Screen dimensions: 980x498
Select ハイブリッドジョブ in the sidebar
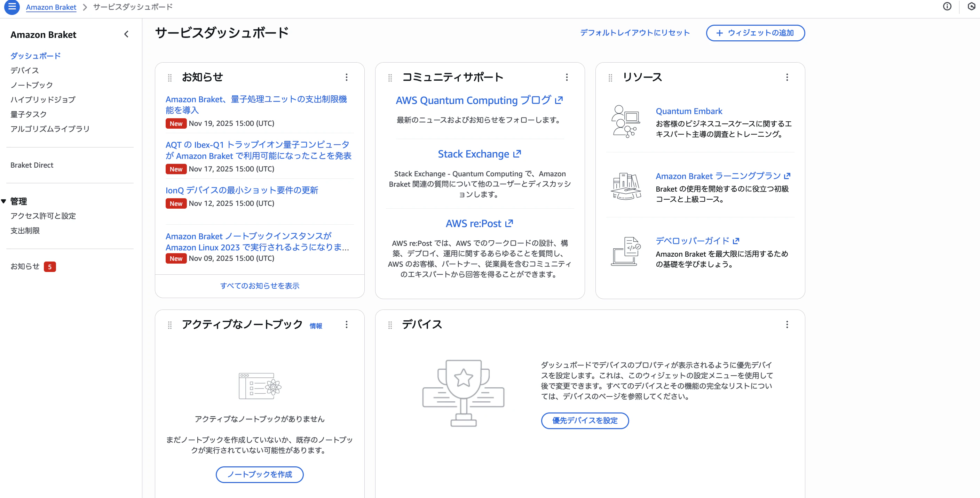tap(43, 99)
